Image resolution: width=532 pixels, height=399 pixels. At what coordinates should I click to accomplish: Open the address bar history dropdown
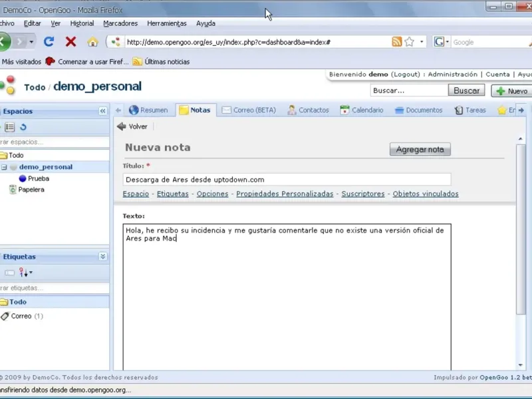(422, 42)
